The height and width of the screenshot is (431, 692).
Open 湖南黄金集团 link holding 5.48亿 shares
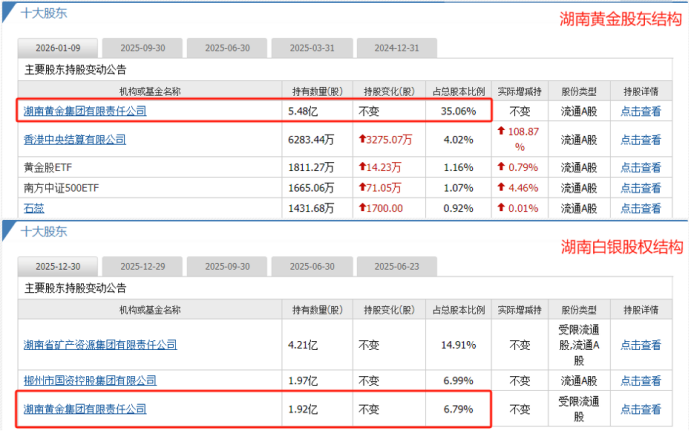pyautogui.click(x=85, y=111)
